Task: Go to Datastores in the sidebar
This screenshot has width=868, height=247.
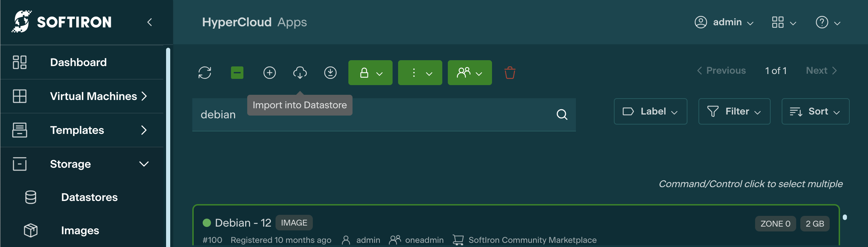Action: [89, 197]
